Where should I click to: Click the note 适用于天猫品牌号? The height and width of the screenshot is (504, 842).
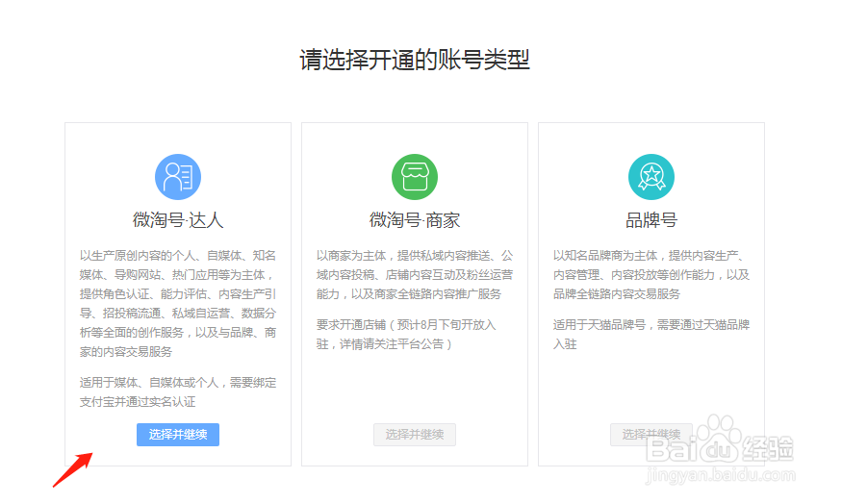[651, 335]
